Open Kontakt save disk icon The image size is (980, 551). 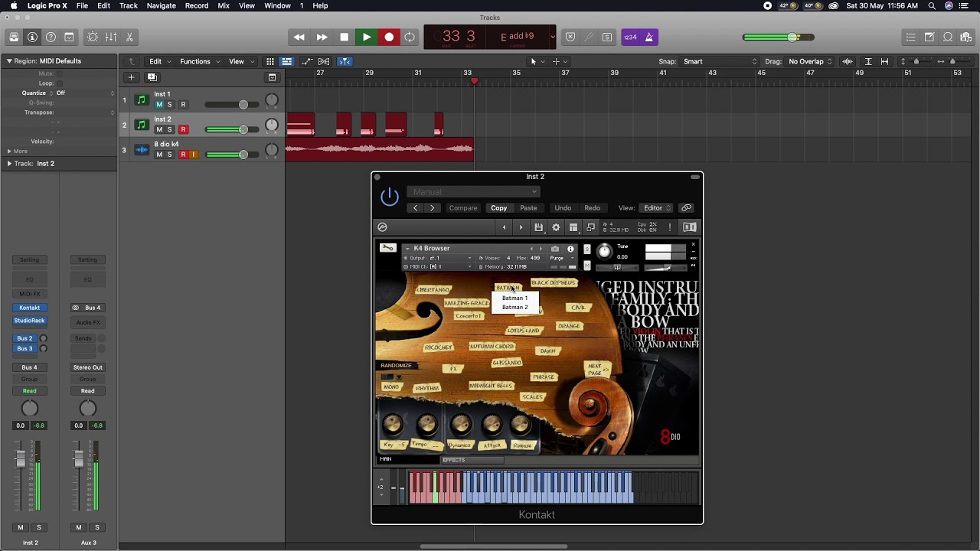point(538,227)
